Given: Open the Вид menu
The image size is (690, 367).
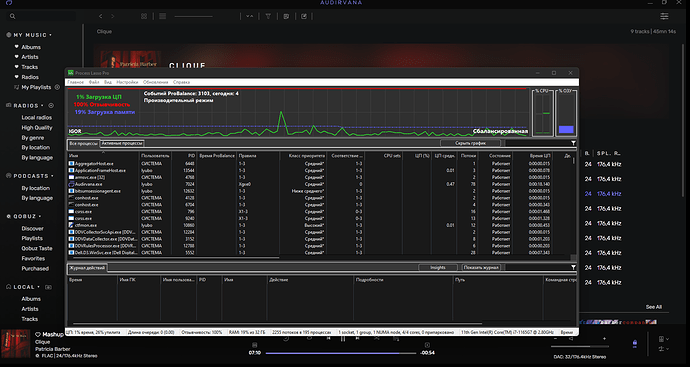Looking at the screenshot, I should [x=108, y=82].
